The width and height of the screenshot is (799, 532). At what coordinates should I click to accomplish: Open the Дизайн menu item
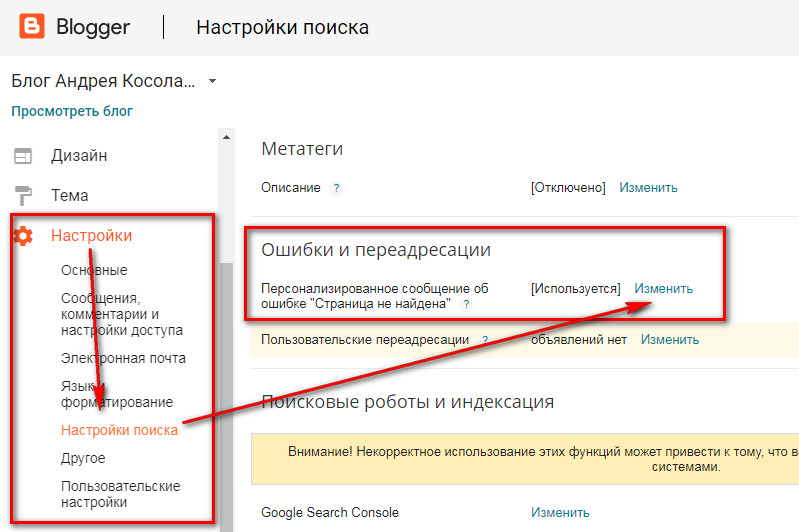[x=79, y=155]
